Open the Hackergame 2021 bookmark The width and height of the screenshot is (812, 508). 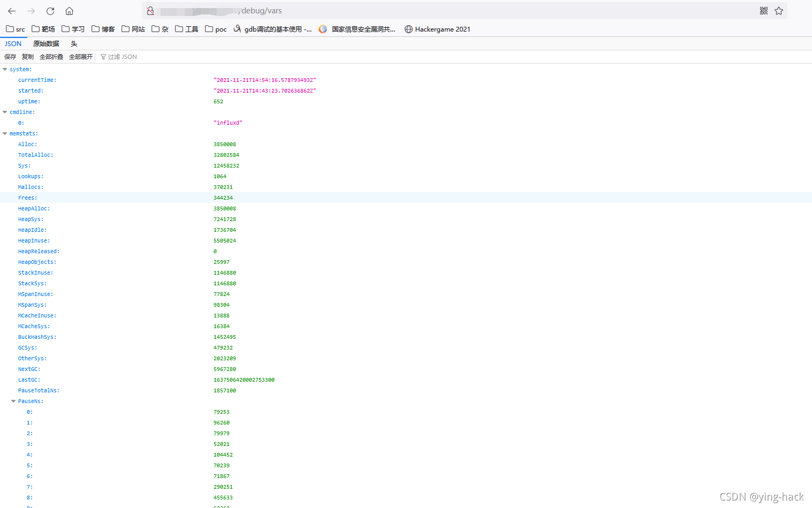pos(437,29)
